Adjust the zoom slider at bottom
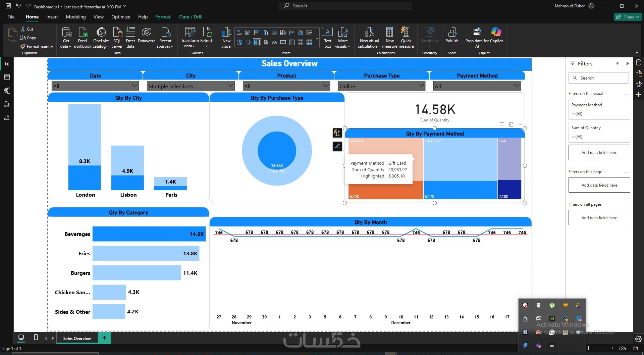 coord(600,348)
